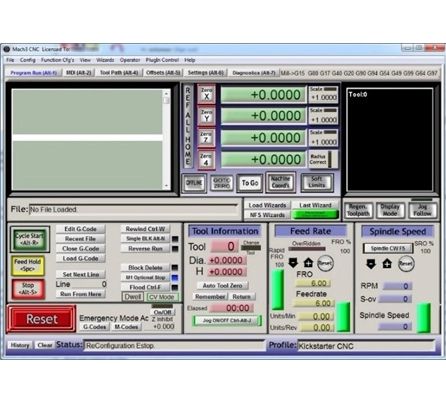Image resolution: width=446 pixels, height=400 pixels.
Task: Reset spindle speed override round button
Action: (406, 264)
